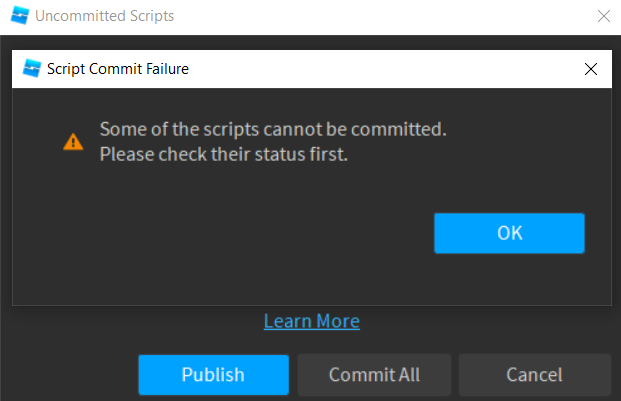Click the 'Please check their status first' line
The image size is (621, 401).
click(223, 156)
